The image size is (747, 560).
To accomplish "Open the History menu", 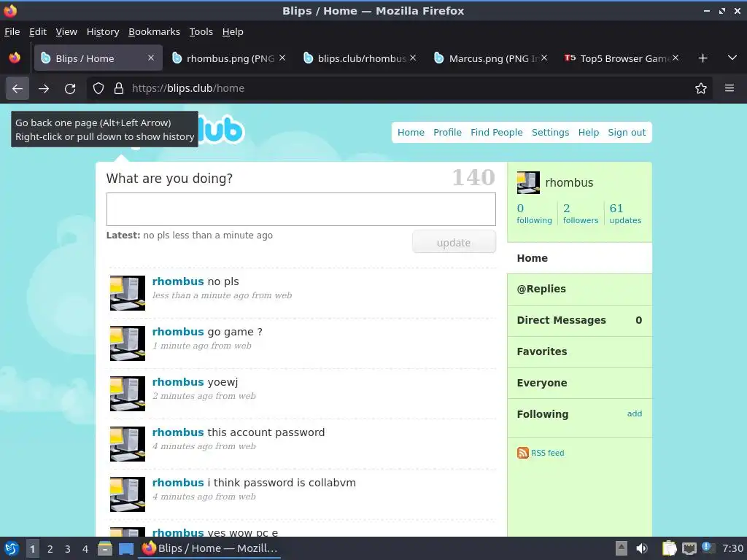I will click(103, 32).
